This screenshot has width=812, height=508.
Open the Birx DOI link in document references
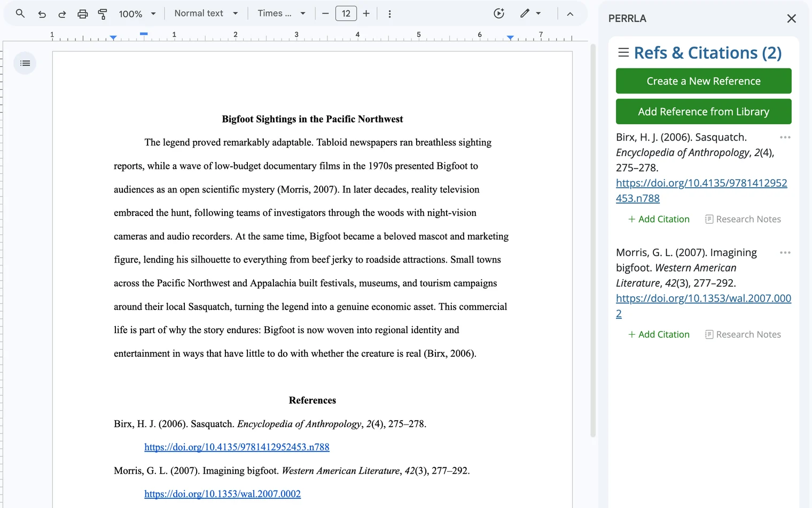pos(237,447)
